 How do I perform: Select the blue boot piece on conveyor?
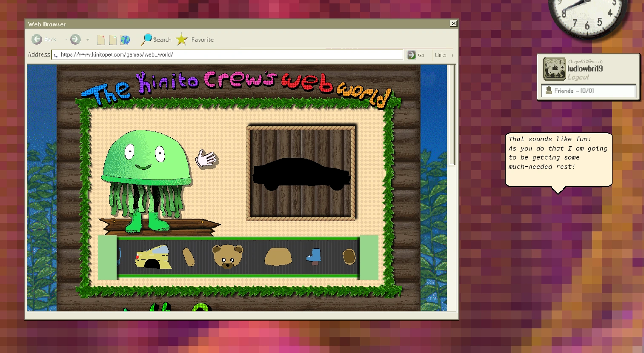tap(314, 256)
